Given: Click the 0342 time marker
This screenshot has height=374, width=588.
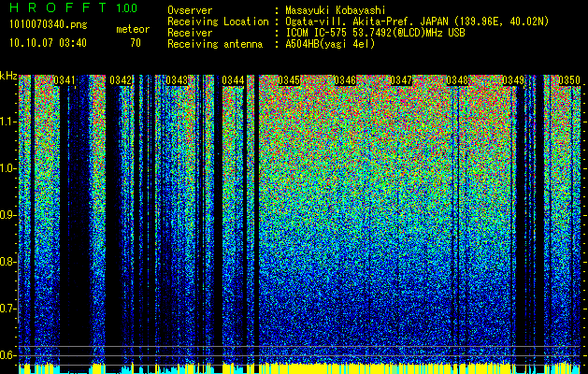Looking at the screenshot, I should pyautogui.click(x=121, y=80).
